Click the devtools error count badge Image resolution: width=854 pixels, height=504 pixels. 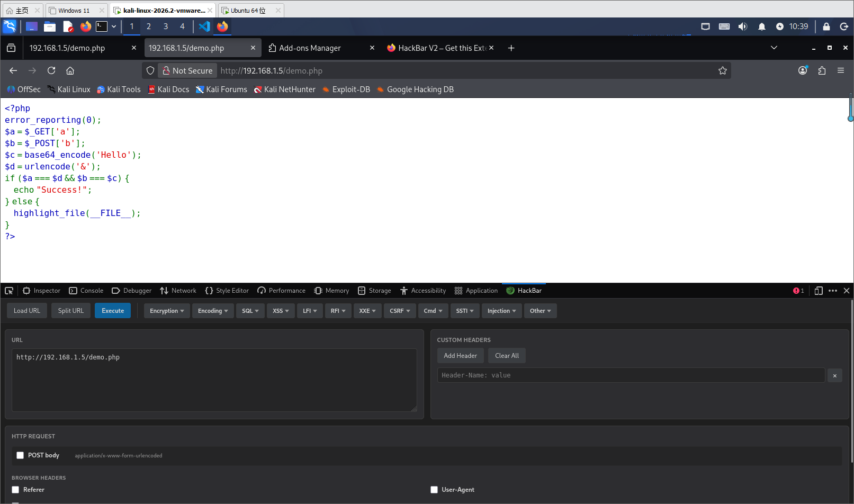pos(798,291)
